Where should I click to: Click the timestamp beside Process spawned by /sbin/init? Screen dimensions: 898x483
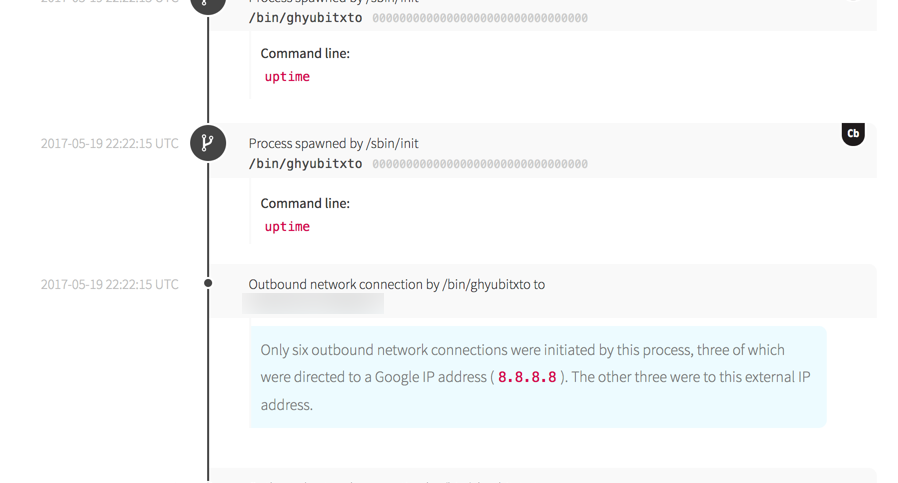[x=110, y=144]
